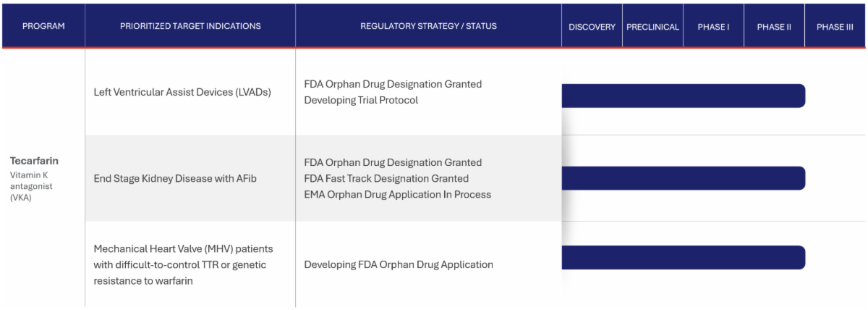Select the PHASE III column header
This screenshot has width=868, height=310.
pos(835,27)
